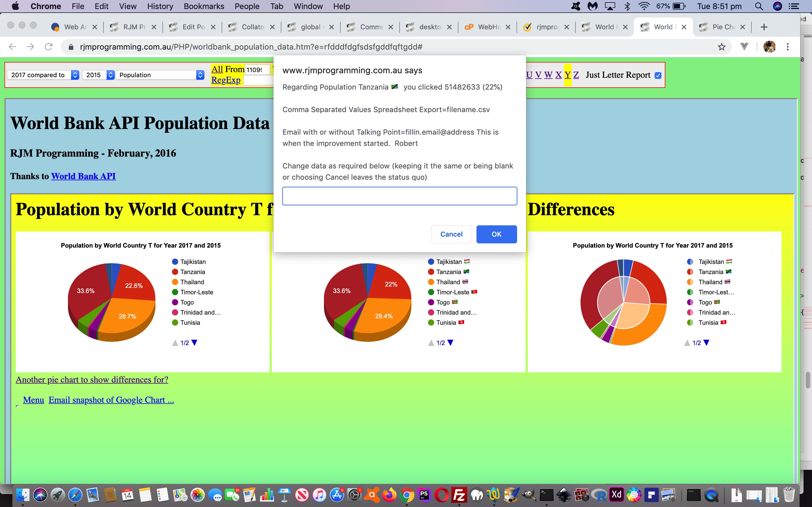Click the browser refresh icon
Viewport: 812px width, 507px height.
tap(50, 47)
